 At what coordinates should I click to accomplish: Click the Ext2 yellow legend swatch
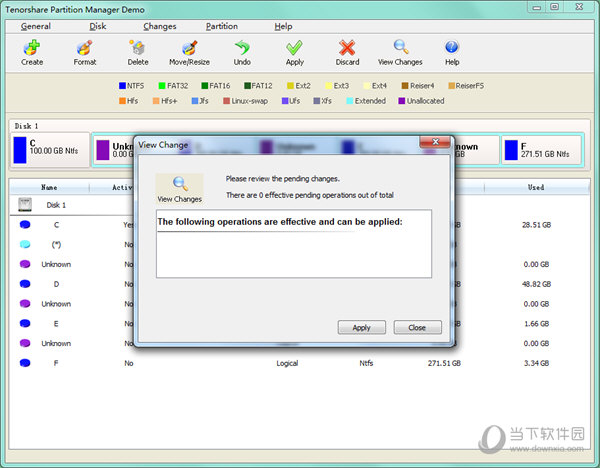click(x=290, y=86)
